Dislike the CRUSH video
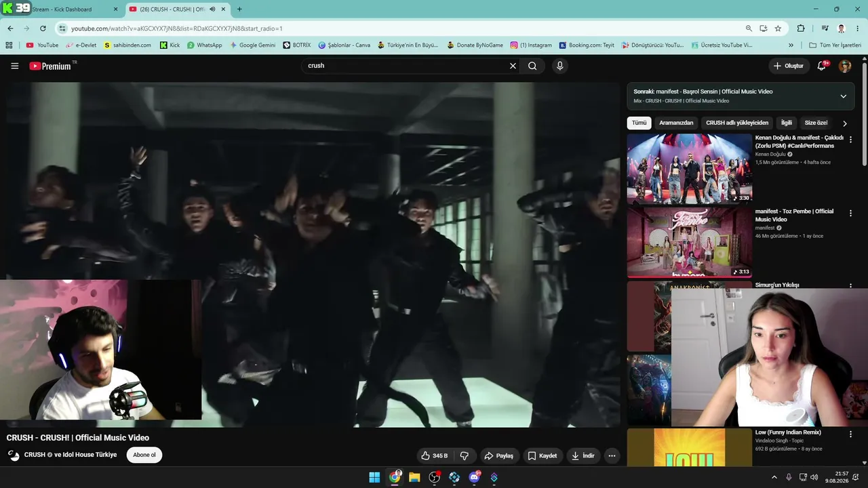The height and width of the screenshot is (488, 868). point(465,455)
